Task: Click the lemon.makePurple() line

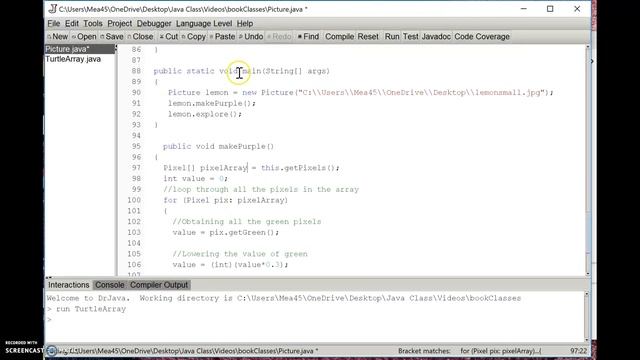Action: click(x=211, y=103)
